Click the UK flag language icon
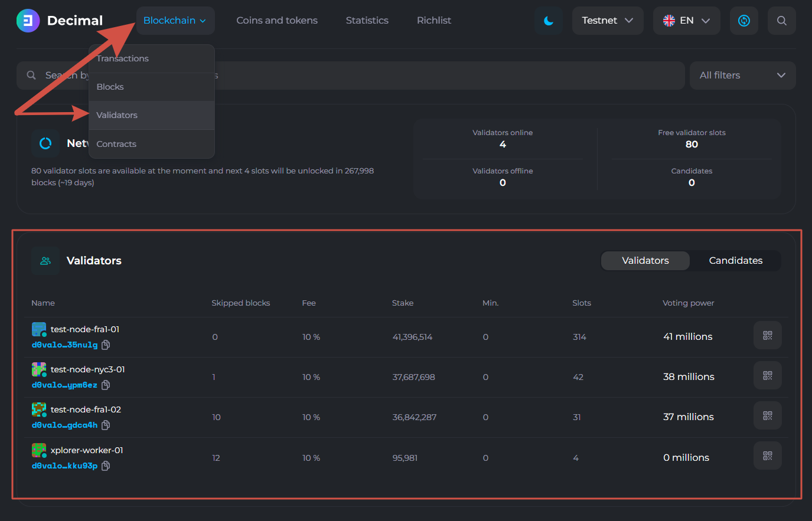 [669, 21]
